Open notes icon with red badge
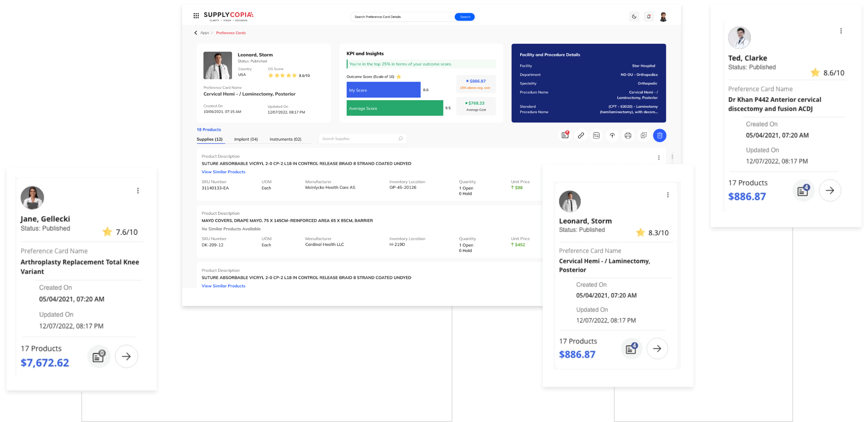Viewport: 868px width, 422px height. [x=565, y=135]
